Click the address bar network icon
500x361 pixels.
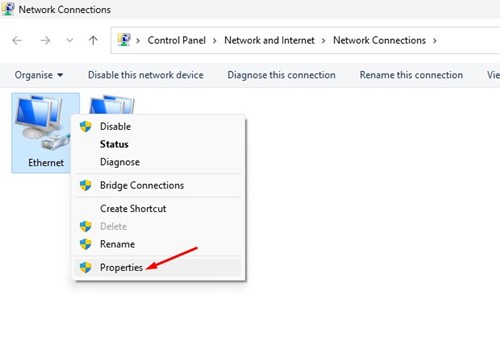point(124,40)
